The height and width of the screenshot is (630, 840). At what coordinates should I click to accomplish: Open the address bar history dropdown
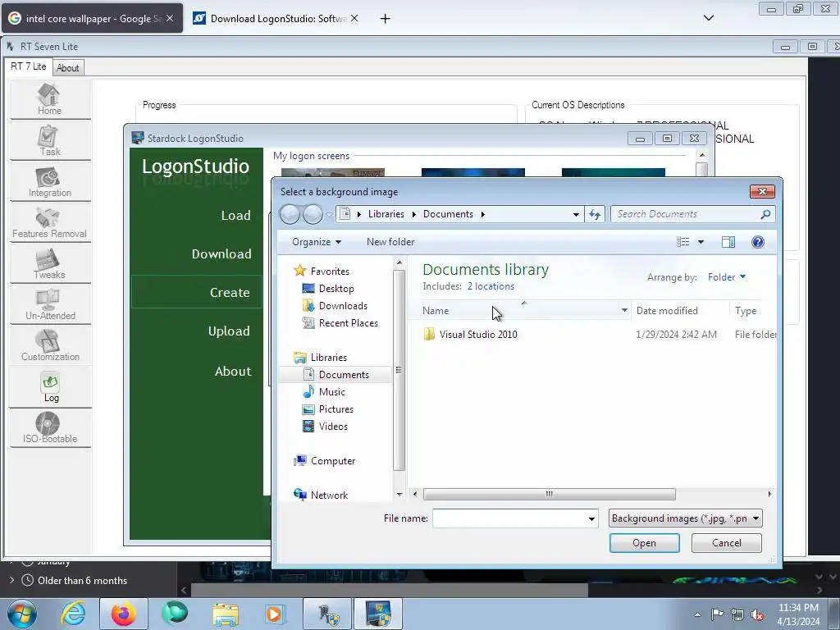[x=576, y=214]
